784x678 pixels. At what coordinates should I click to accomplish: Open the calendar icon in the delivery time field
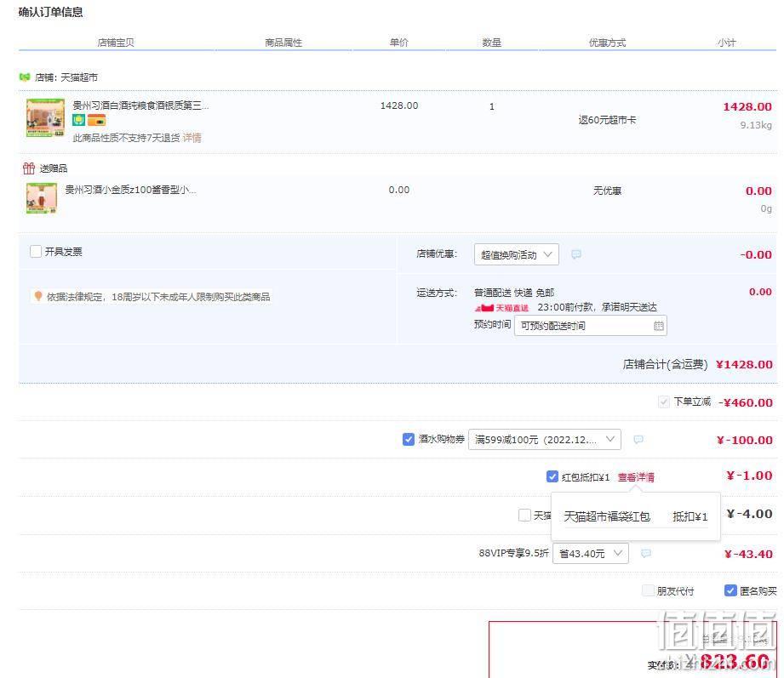pyautogui.click(x=659, y=327)
